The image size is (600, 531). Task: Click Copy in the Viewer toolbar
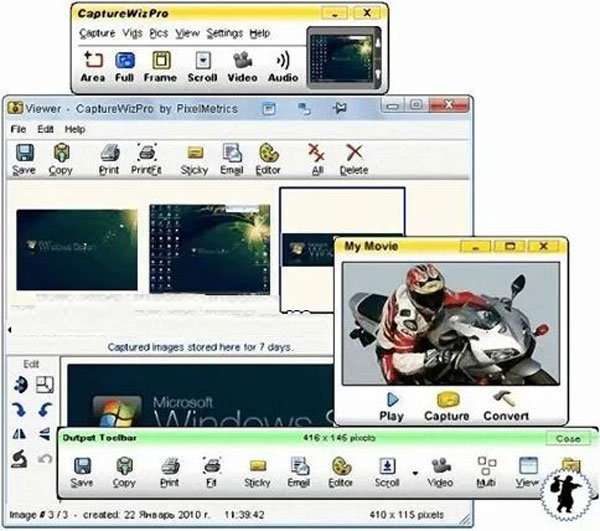coord(61,159)
